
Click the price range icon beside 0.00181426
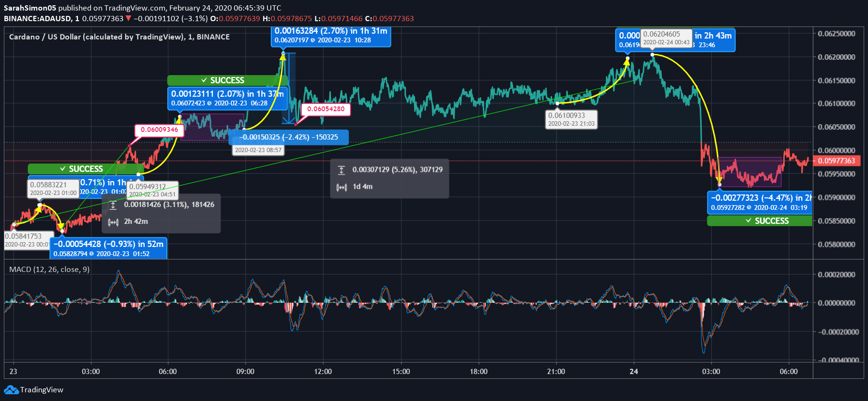(113, 205)
